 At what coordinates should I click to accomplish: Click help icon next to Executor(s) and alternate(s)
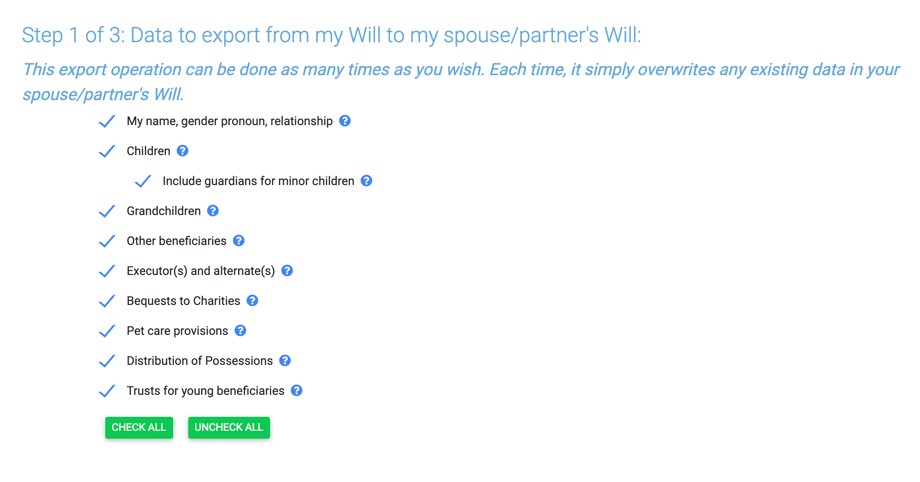[287, 271]
